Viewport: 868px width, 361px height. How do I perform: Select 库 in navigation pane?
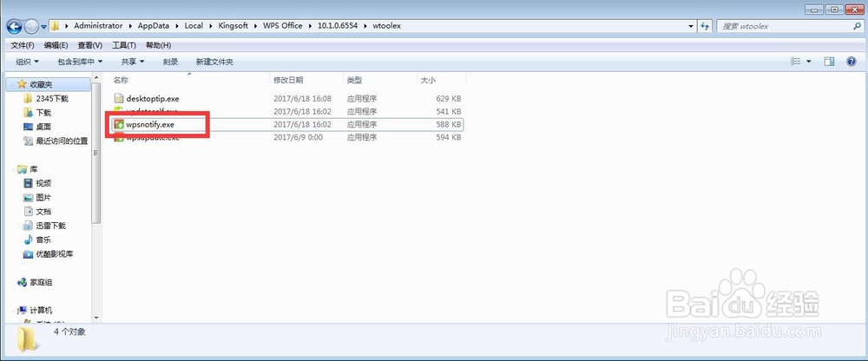click(34, 169)
